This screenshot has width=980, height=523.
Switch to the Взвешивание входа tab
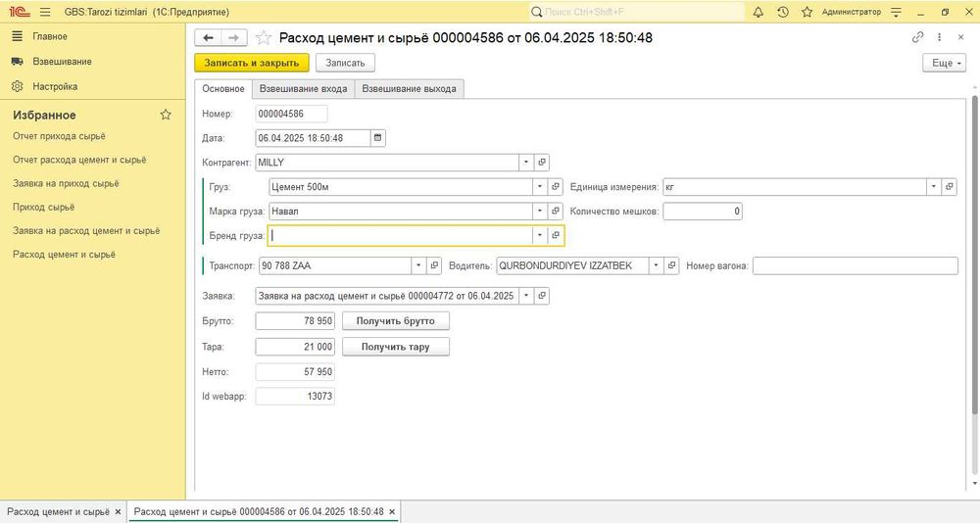pos(303,89)
